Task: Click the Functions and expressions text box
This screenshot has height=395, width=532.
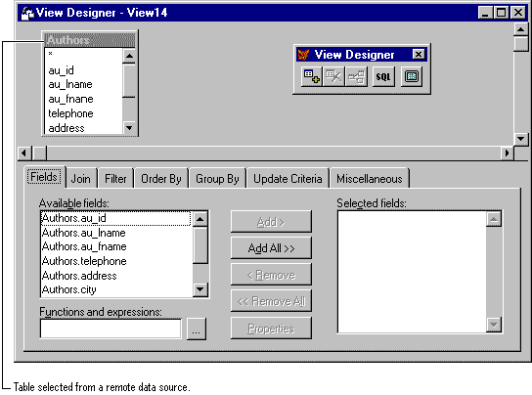Action: pos(111,329)
